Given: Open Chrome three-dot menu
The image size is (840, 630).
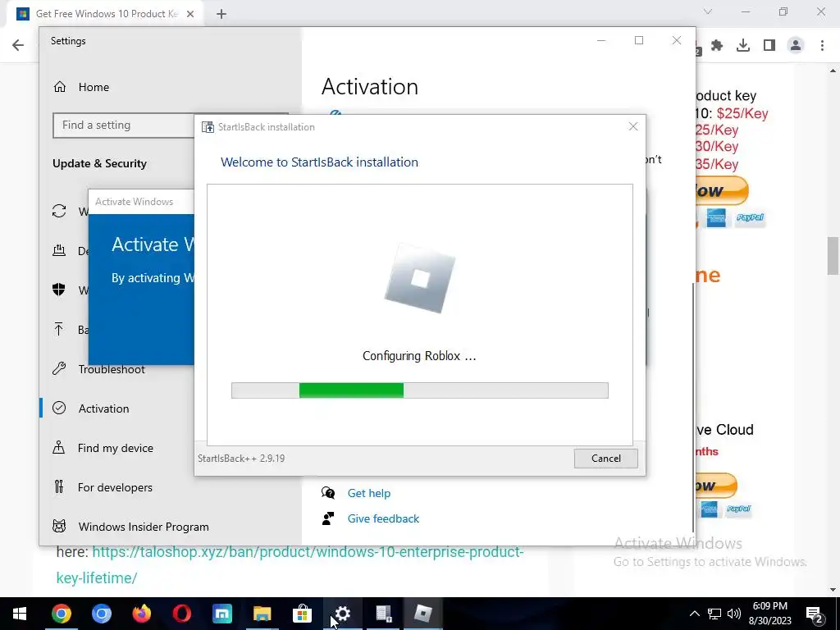Looking at the screenshot, I should point(822,46).
